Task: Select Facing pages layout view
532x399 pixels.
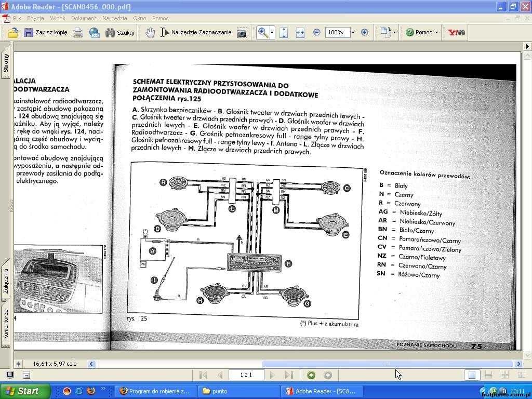Action: (522, 375)
